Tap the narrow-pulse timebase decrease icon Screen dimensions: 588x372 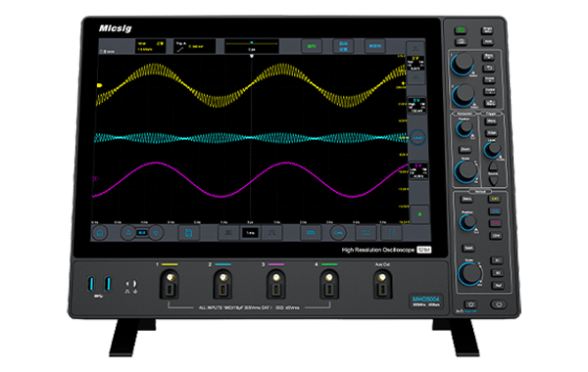pyautogui.click(x=228, y=233)
